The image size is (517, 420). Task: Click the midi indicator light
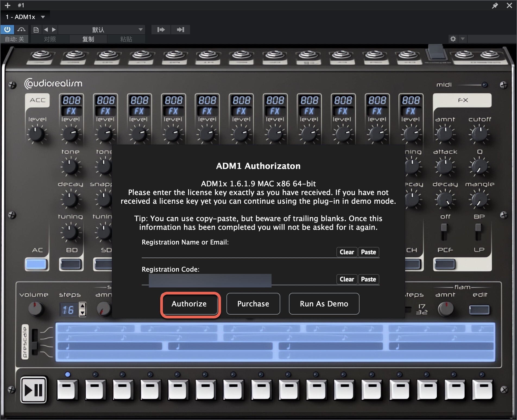484,85
